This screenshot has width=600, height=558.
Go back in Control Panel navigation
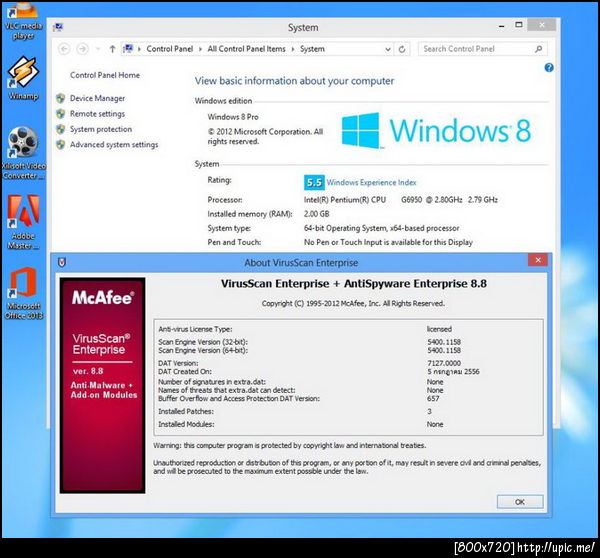[64, 49]
